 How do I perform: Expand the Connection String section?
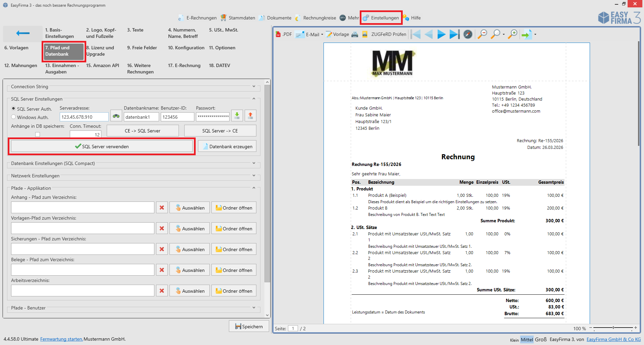[254, 87]
